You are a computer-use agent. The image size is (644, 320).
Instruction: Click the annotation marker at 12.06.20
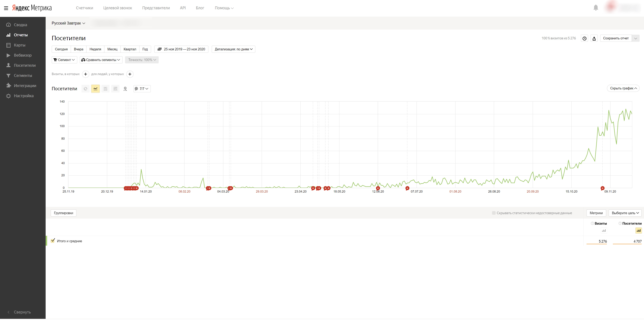pos(378,188)
